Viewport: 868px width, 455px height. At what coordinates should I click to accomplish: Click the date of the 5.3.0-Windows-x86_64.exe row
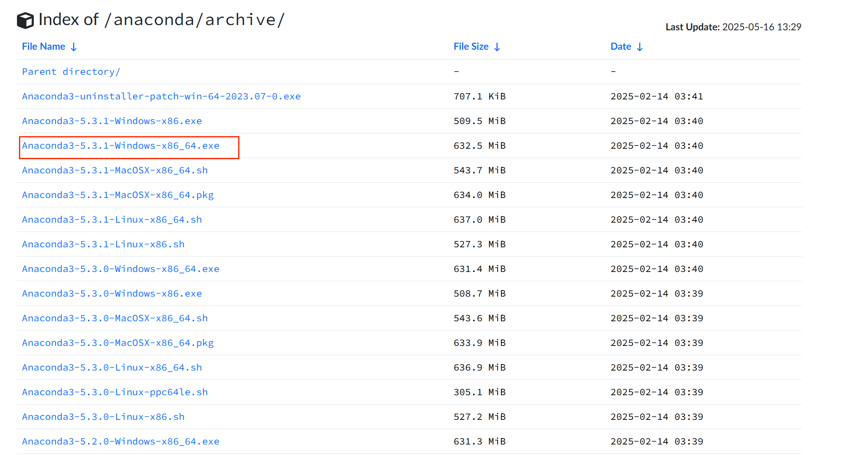[x=657, y=269]
